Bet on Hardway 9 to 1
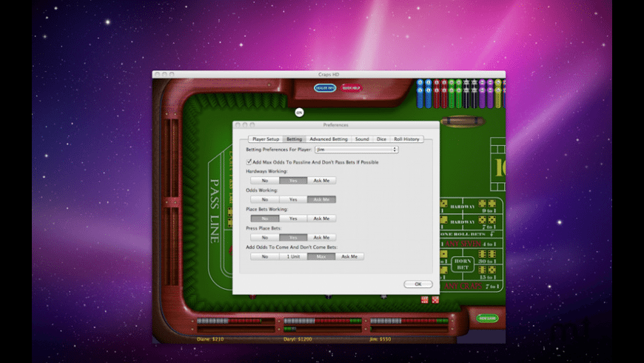The height and width of the screenshot is (363, 644). pos(472,207)
